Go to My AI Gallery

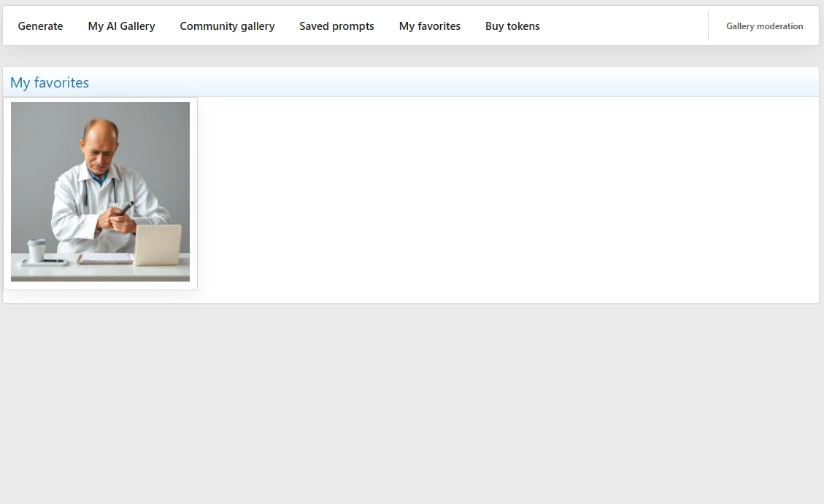coord(121,26)
